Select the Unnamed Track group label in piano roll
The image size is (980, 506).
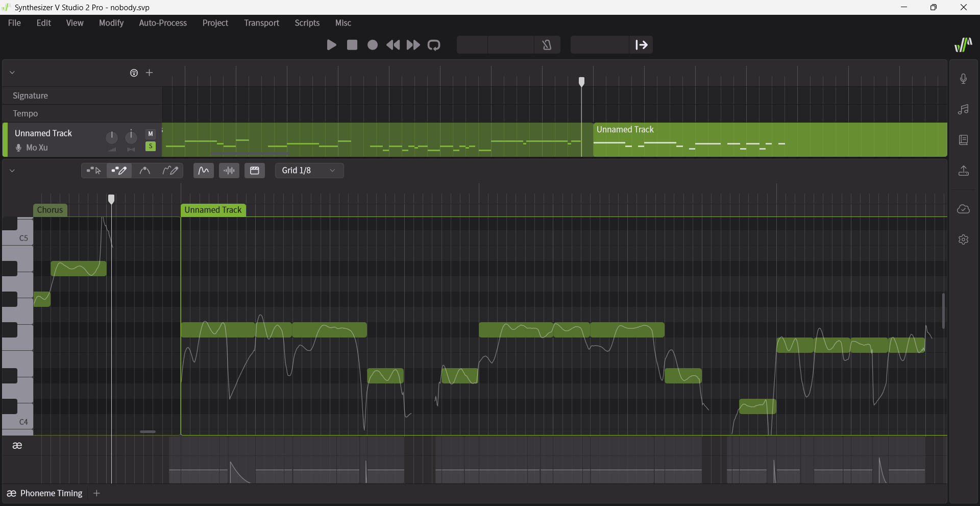pos(213,210)
